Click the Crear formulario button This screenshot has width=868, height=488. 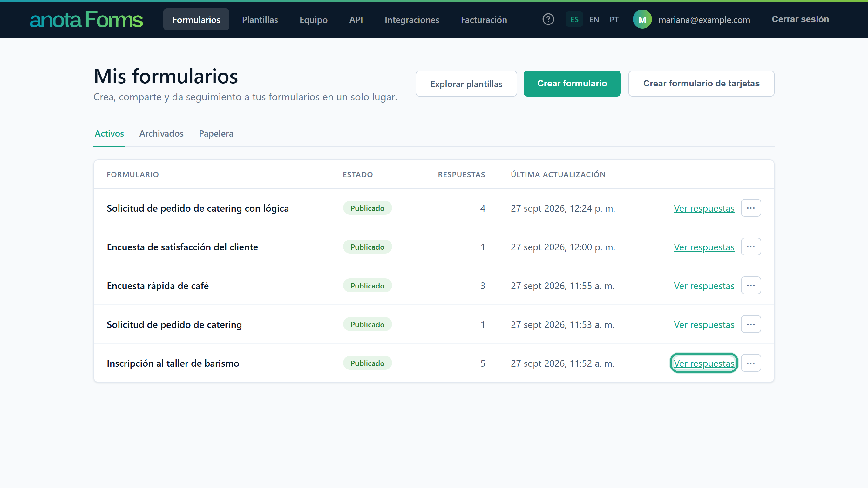(x=572, y=84)
